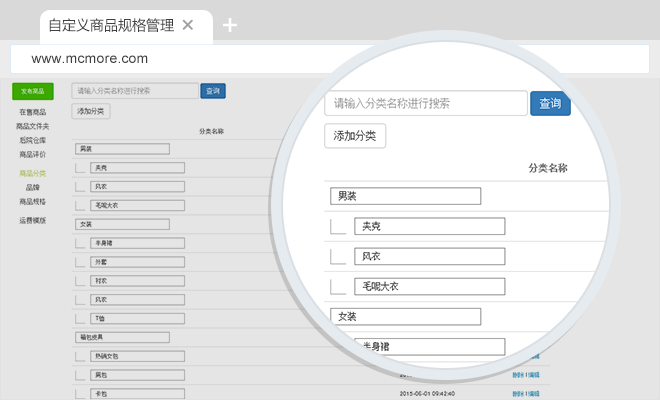This screenshot has height=400, width=660.
Task: Select the 卡包 subcategory field
Action: click(136, 393)
